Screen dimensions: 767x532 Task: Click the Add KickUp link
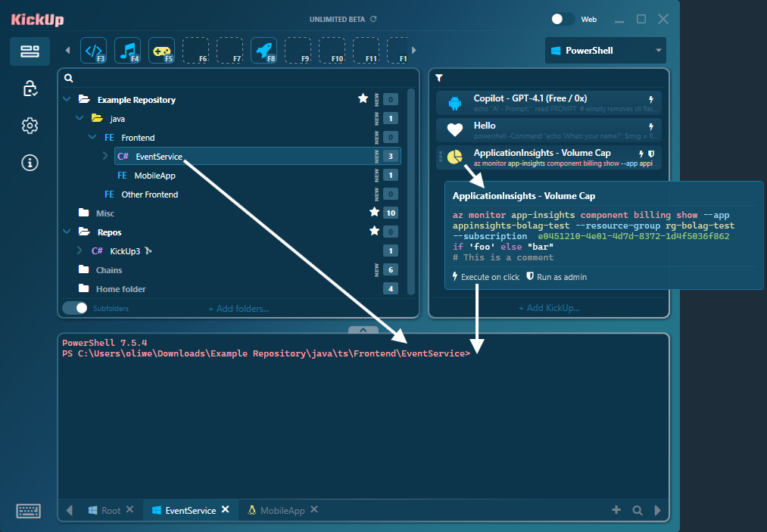pyautogui.click(x=549, y=308)
